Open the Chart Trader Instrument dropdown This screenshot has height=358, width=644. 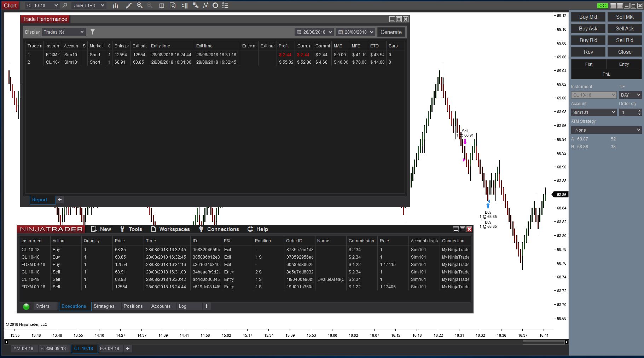tap(594, 95)
